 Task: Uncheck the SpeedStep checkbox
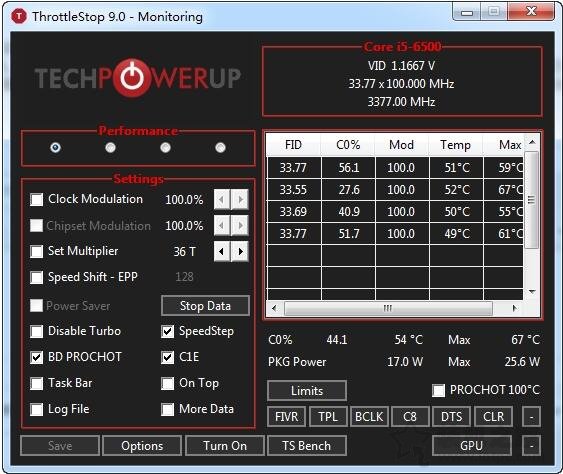coord(168,331)
